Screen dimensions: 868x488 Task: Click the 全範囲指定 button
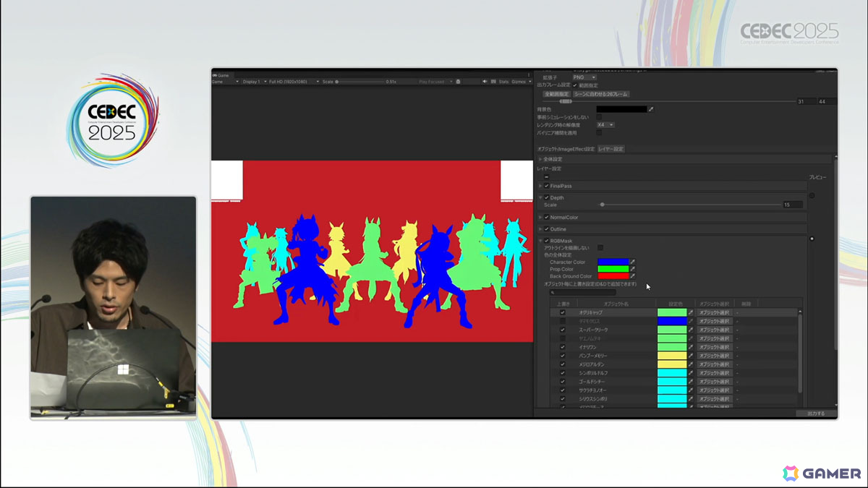556,94
